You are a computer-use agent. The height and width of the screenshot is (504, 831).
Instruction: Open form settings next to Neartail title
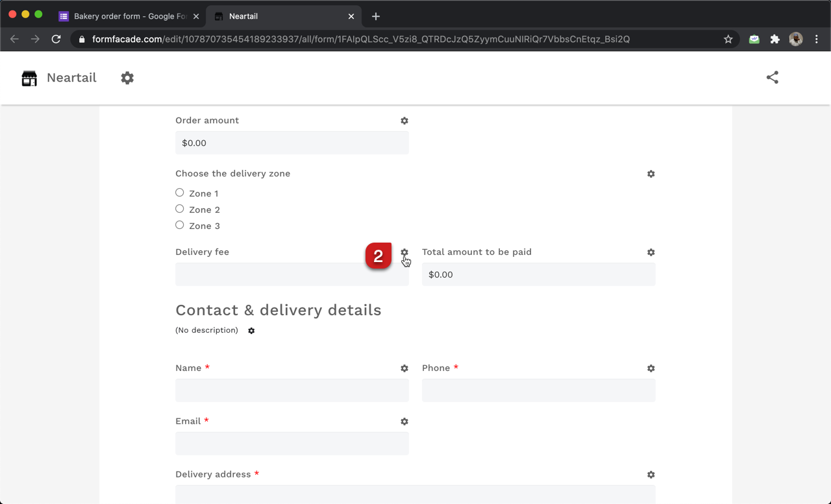tap(127, 77)
